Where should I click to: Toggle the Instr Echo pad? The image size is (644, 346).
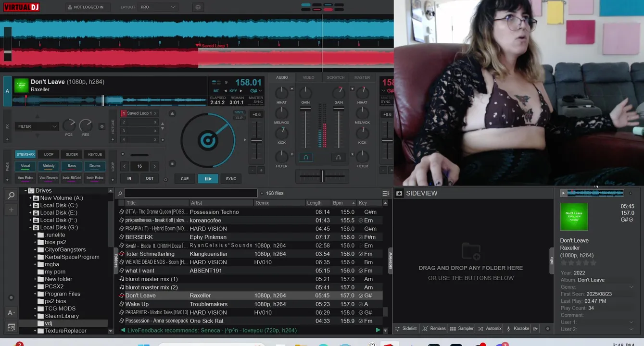95,178
